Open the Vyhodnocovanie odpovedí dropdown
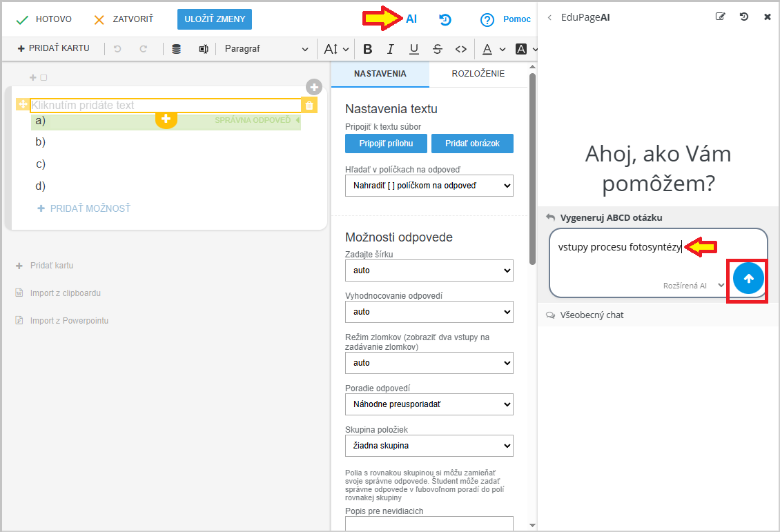The height and width of the screenshot is (532, 780). (429, 312)
